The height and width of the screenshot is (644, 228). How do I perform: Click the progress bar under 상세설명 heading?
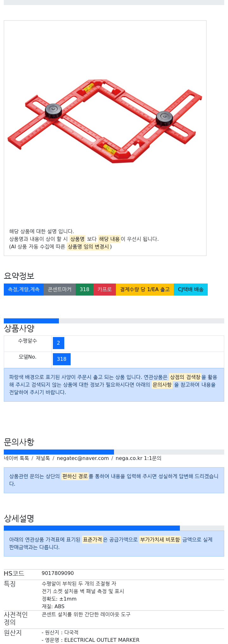pos(114,528)
